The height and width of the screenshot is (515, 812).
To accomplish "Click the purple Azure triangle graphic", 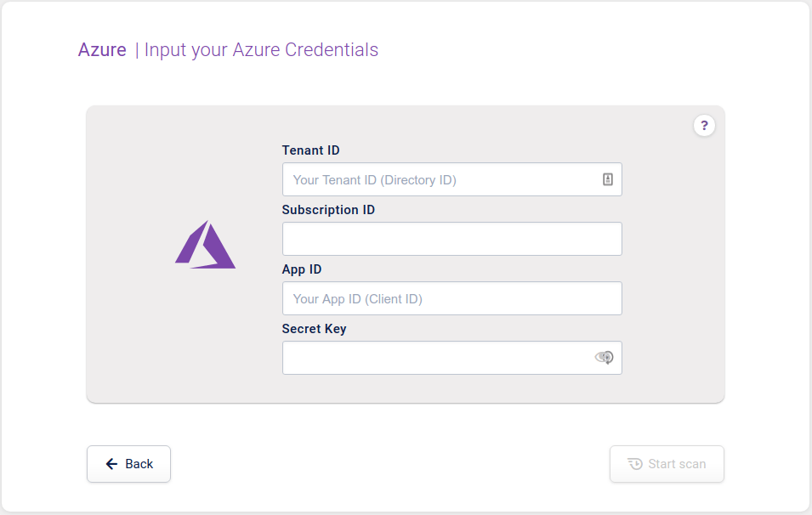I will (x=206, y=245).
